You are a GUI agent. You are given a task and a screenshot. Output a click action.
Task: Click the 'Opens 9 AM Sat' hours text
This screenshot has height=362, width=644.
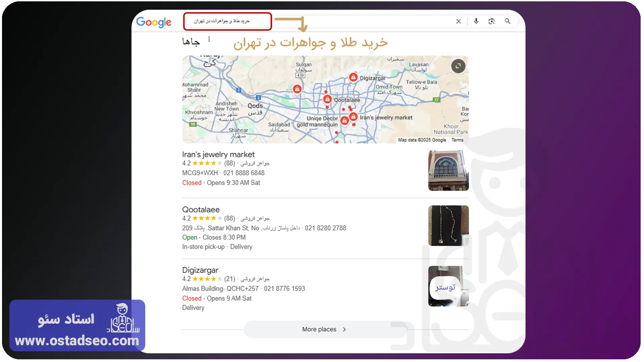pyautogui.click(x=229, y=298)
